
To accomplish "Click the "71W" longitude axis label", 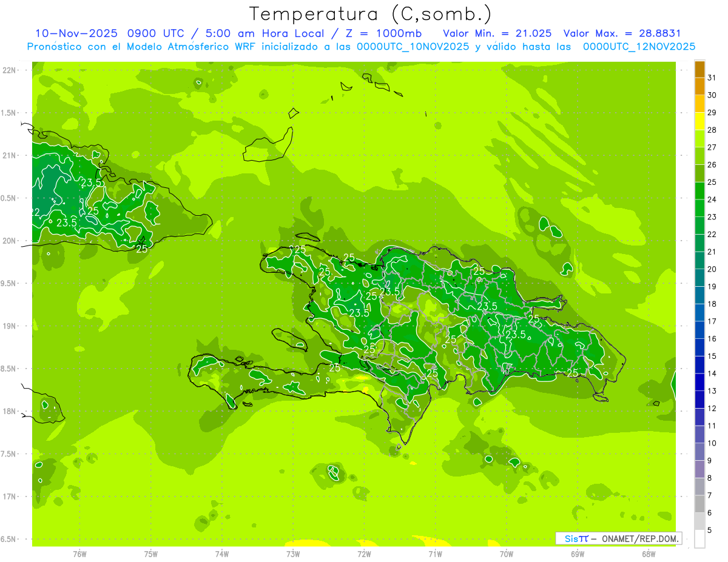I will coord(435,554).
